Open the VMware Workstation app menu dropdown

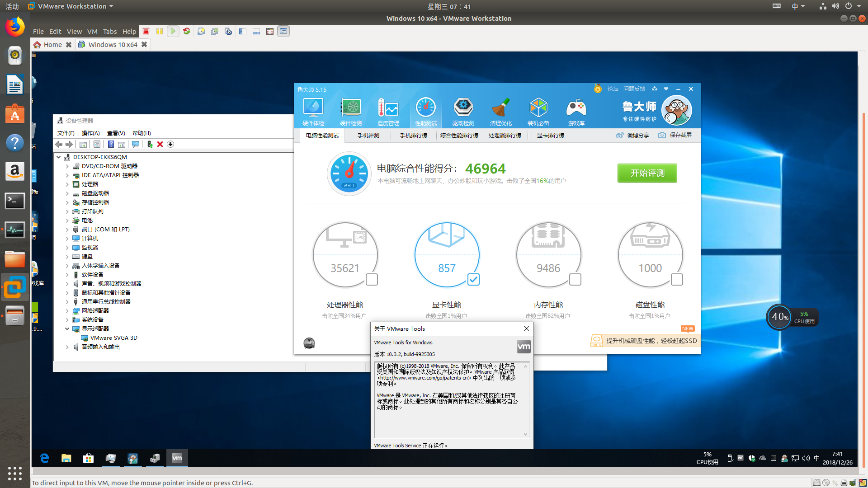(71, 6)
